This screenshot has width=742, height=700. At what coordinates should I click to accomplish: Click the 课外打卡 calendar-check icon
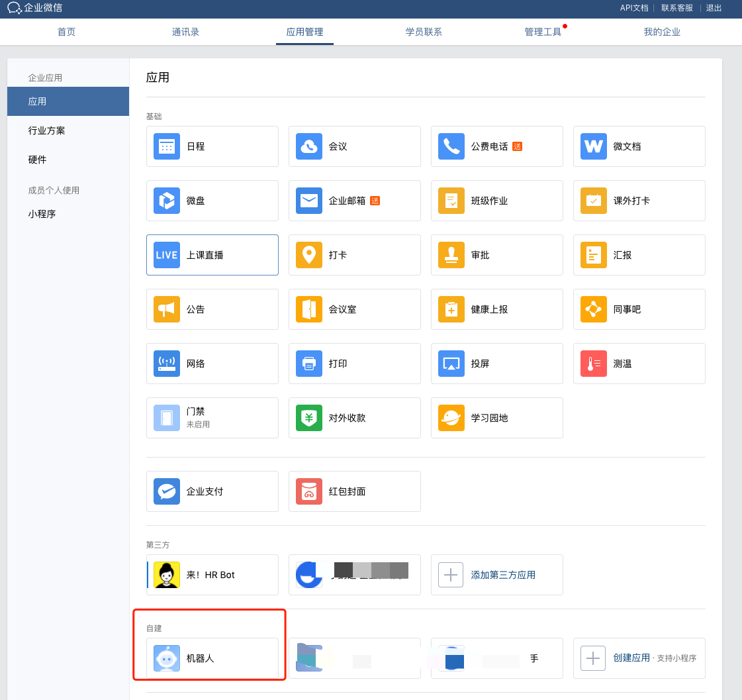[594, 201]
